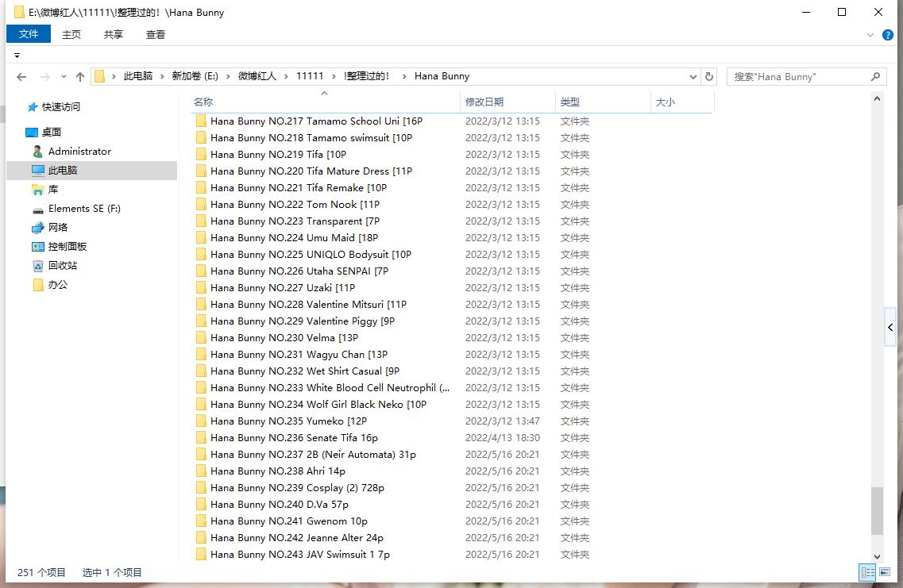903x588 pixels.
Task: Click the search magnifier icon
Action: tap(875, 76)
